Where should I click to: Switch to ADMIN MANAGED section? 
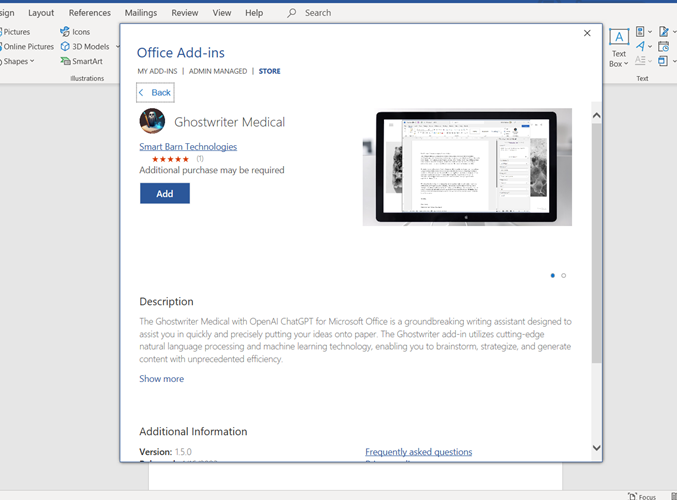click(218, 71)
